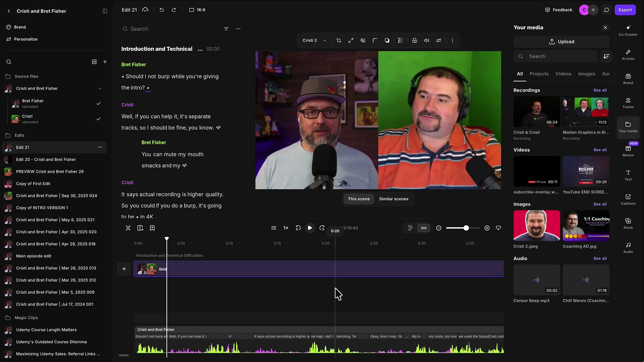Open the 16:9 aspect ratio selector

[197, 10]
